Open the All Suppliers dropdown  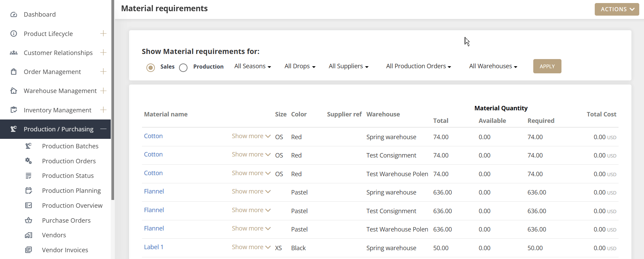[348, 66]
